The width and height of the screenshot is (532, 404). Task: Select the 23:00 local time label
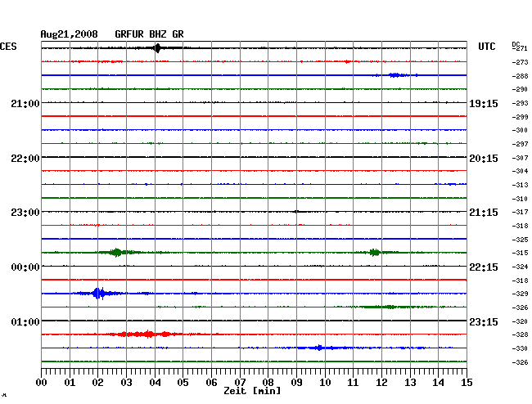point(25,213)
